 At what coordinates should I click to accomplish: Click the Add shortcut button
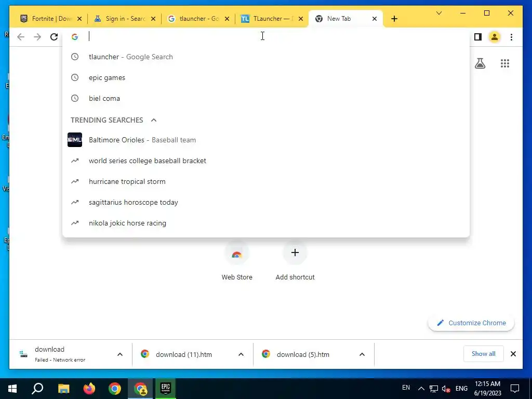[x=295, y=261]
